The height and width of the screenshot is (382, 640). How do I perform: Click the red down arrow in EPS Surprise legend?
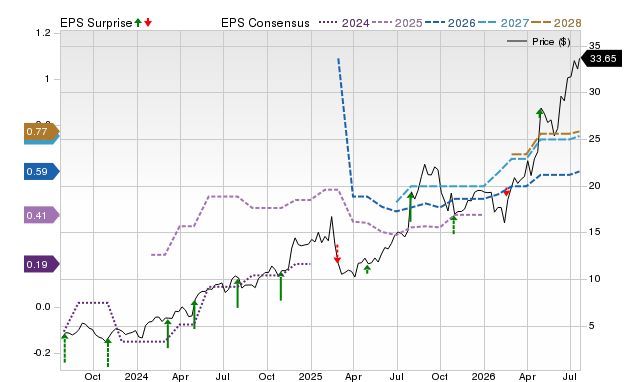pos(148,22)
